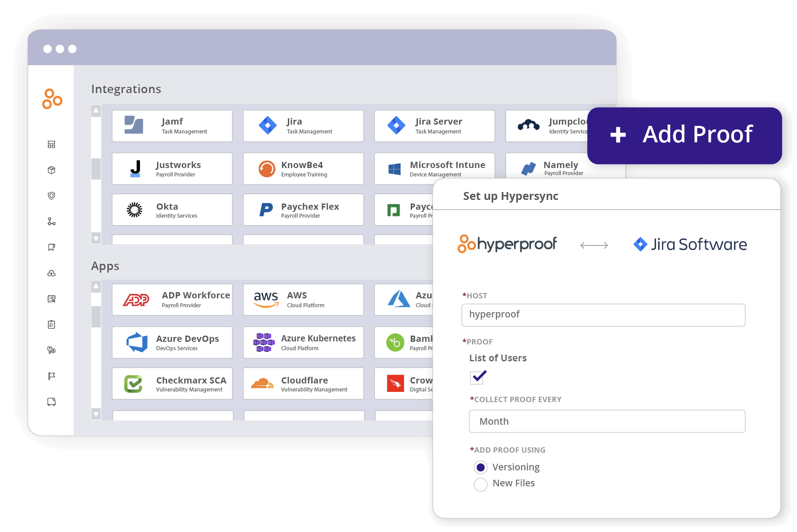Screen dimensions: 797x532
Task: Open the dashboard layout icon in sidebar
Action: point(51,145)
